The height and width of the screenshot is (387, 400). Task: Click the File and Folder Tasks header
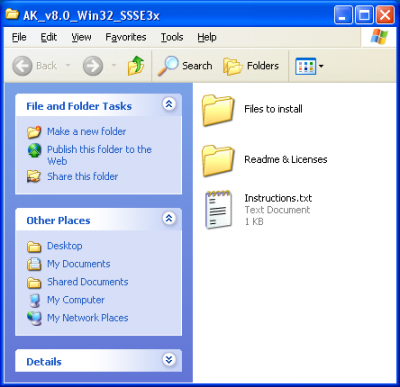(79, 106)
